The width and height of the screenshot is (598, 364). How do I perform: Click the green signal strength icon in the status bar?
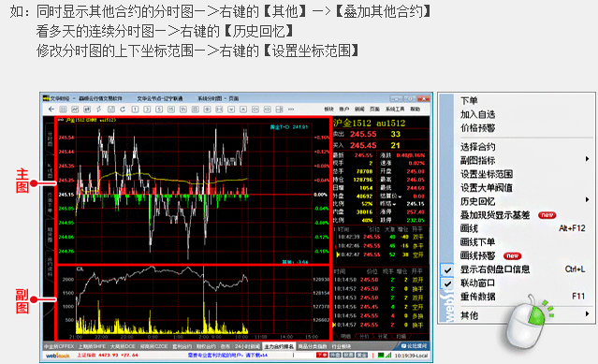[x=387, y=356]
